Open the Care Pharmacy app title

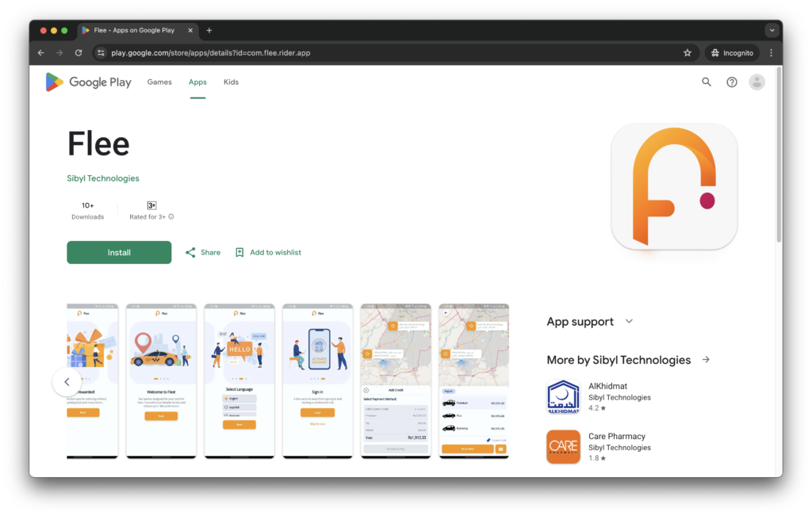click(617, 436)
